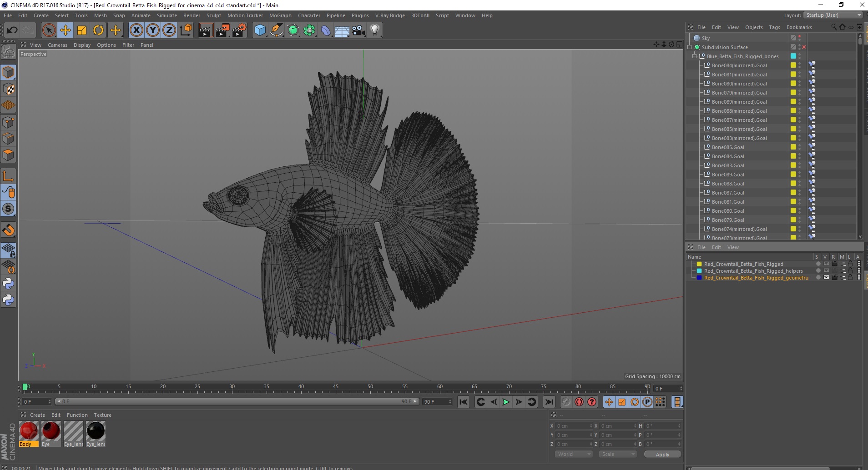The height and width of the screenshot is (470, 868).
Task: Activate the Rotate tool in top toolbar
Action: point(98,30)
